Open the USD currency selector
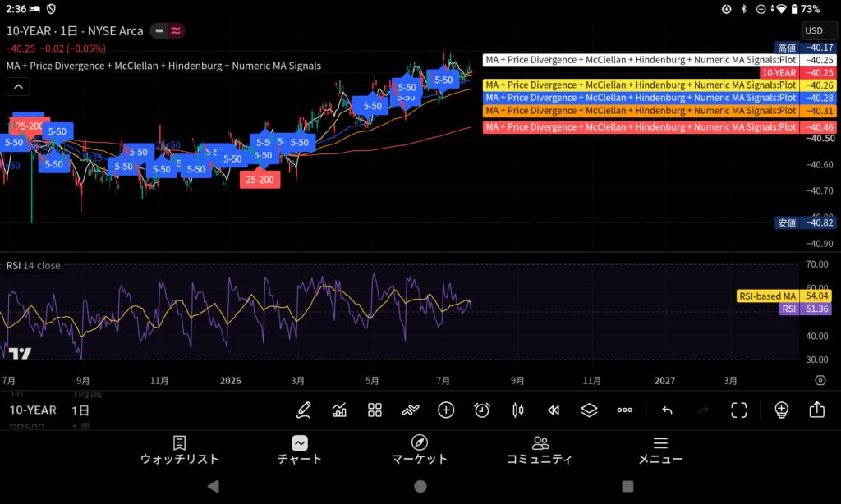The width and height of the screenshot is (841, 504). (x=819, y=30)
